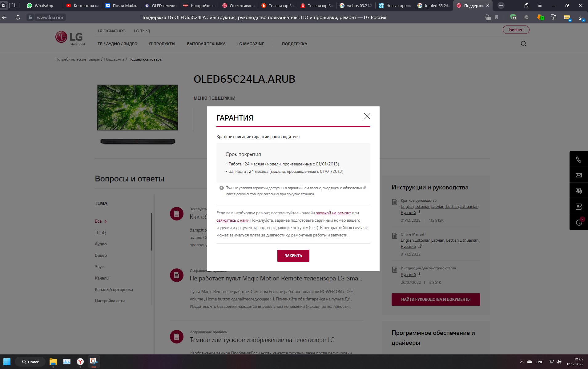Screen dimensions: 588x369
Task: Click the Бизнес button
Action: click(516, 30)
